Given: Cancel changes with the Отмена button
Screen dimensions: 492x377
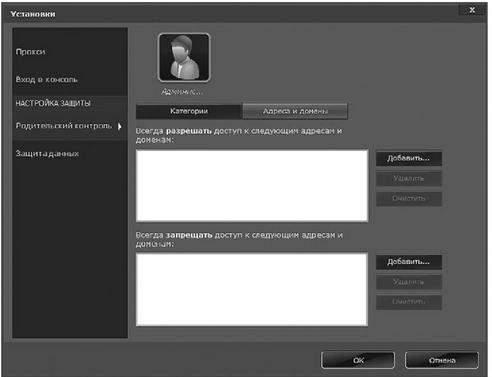Looking at the screenshot, I should (x=442, y=360).
